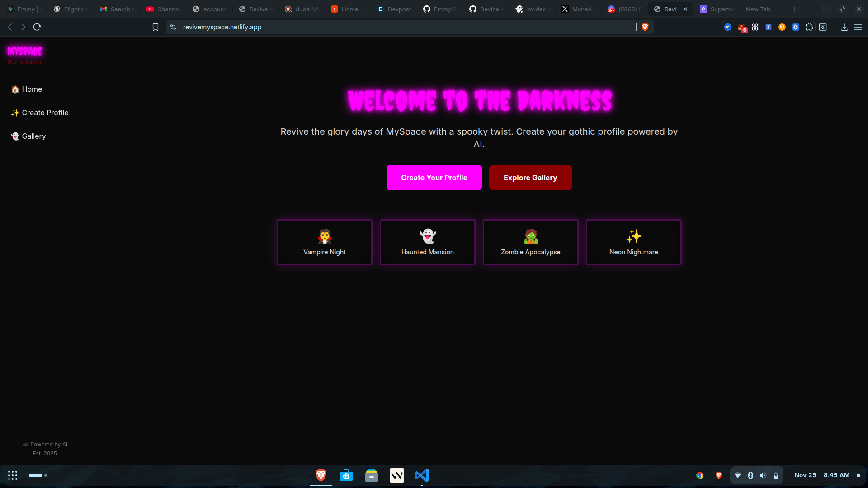Open the browser downloads icon

(844, 27)
